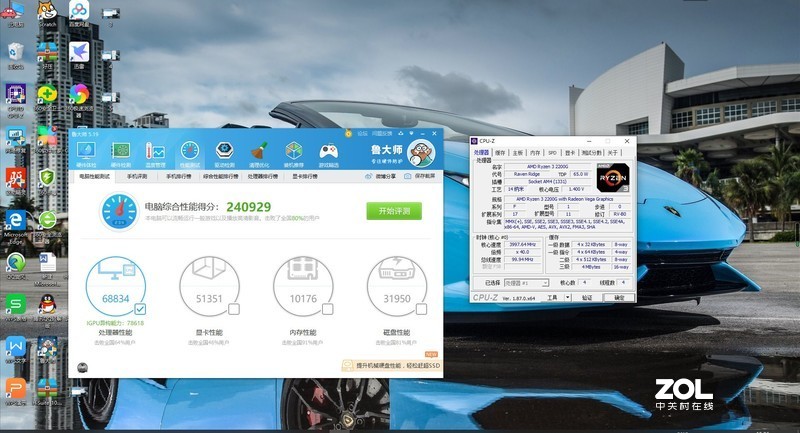Open the hardware checkup monitor icon in Ludashi
This screenshot has height=433, width=800.
pyautogui.click(x=86, y=151)
